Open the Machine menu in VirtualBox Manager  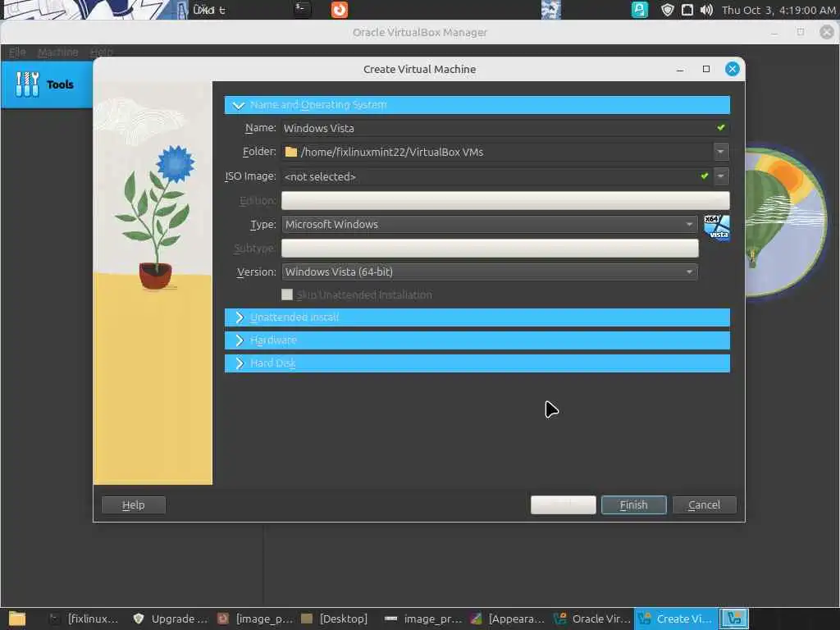point(58,52)
